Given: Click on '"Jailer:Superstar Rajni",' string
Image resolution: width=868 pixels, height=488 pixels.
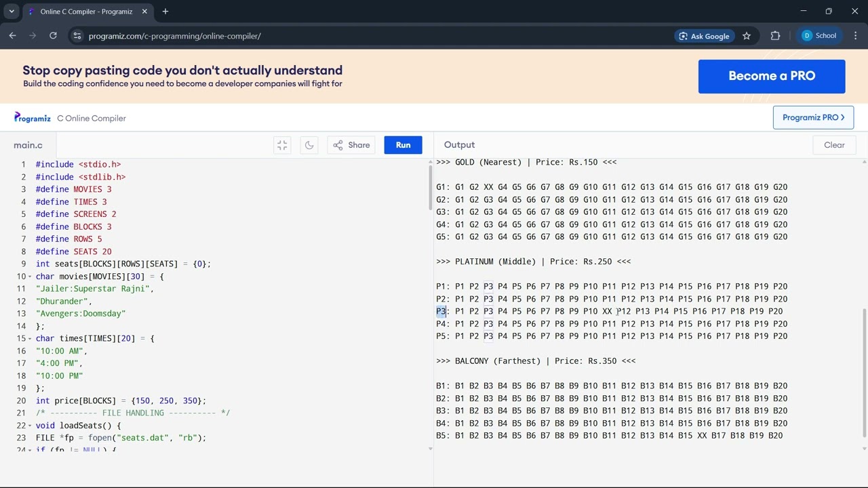Looking at the screenshot, I should point(95,289).
